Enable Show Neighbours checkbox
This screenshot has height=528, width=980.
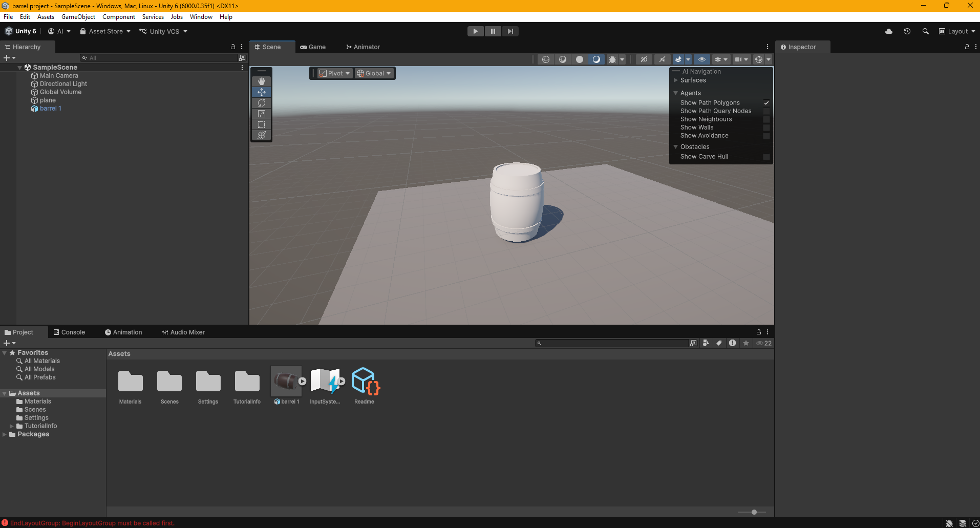click(x=766, y=119)
